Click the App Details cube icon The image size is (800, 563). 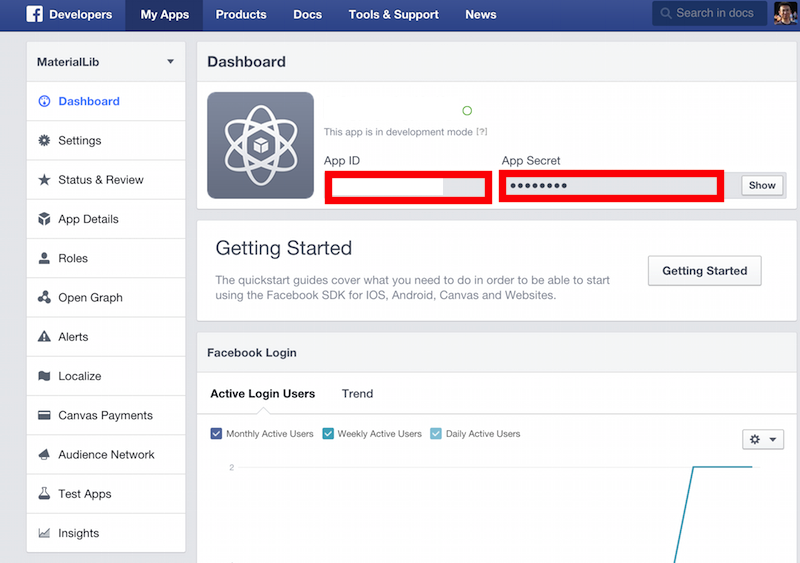pos(44,219)
